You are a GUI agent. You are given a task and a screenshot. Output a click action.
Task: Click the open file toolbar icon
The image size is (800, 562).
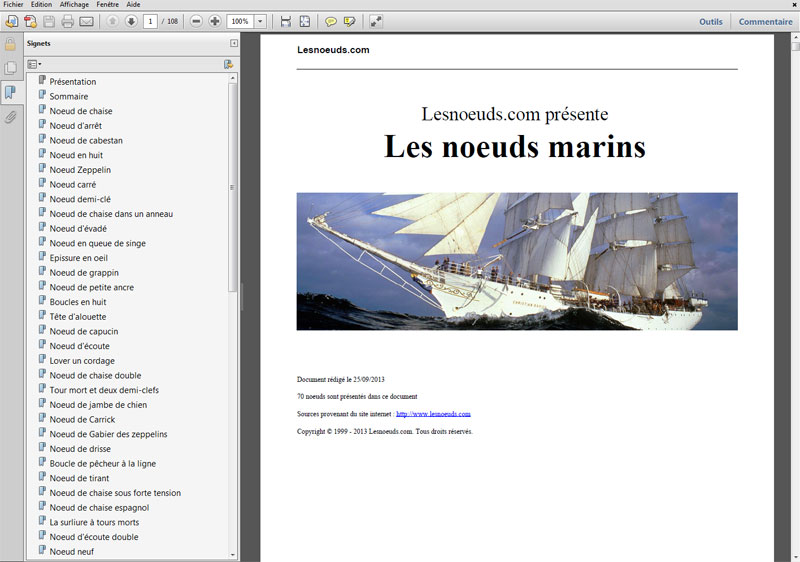[x=12, y=21]
